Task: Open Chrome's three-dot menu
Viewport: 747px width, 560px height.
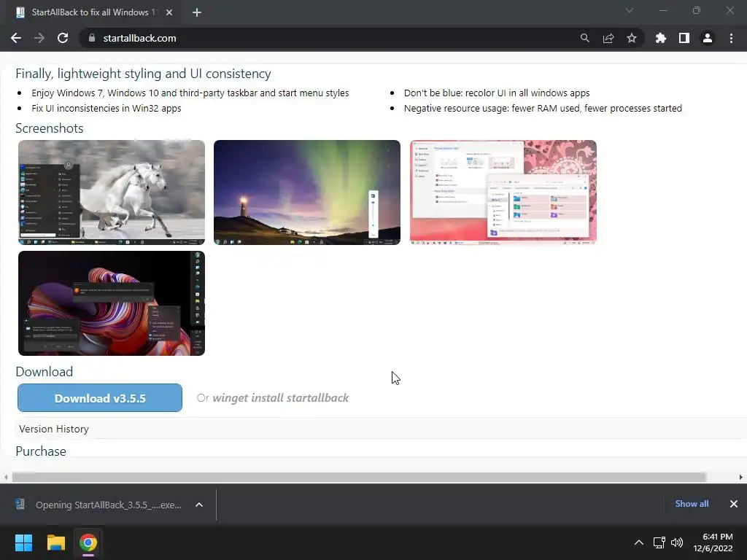Action: pos(731,38)
